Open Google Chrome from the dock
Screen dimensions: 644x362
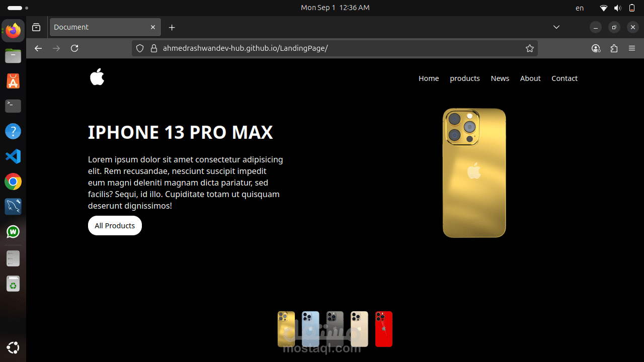pyautogui.click(x=13, y=182)
